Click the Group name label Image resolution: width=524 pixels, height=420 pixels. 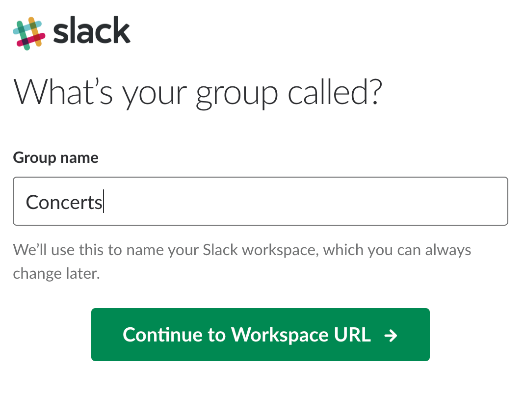[x=55, y=157]
